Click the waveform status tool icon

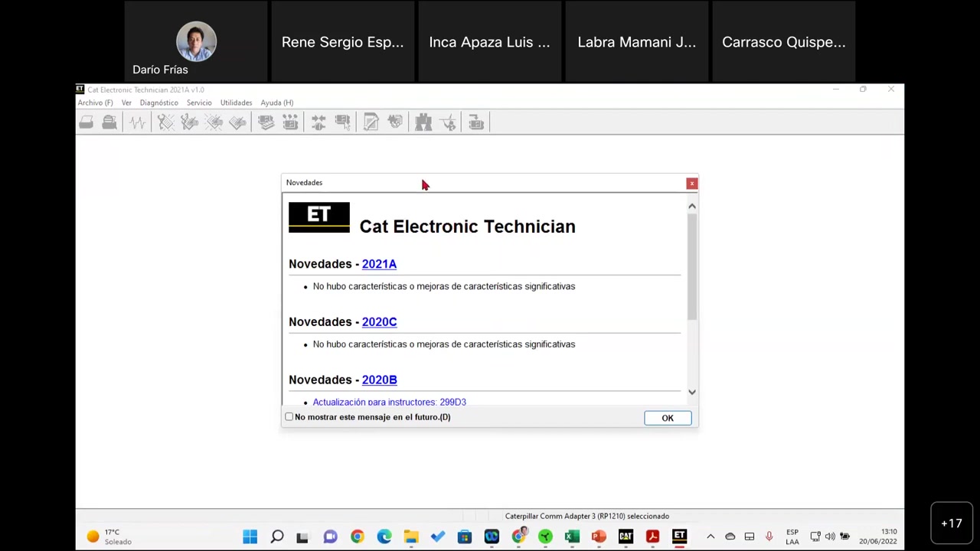pos(137,122)
